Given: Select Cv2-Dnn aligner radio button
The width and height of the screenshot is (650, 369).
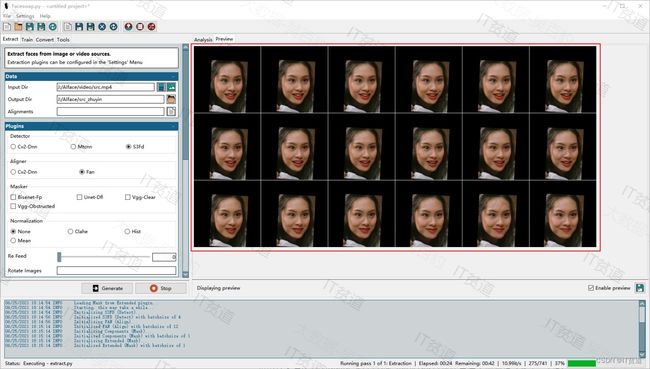Looking at the screenshot, I should [13, 172].
